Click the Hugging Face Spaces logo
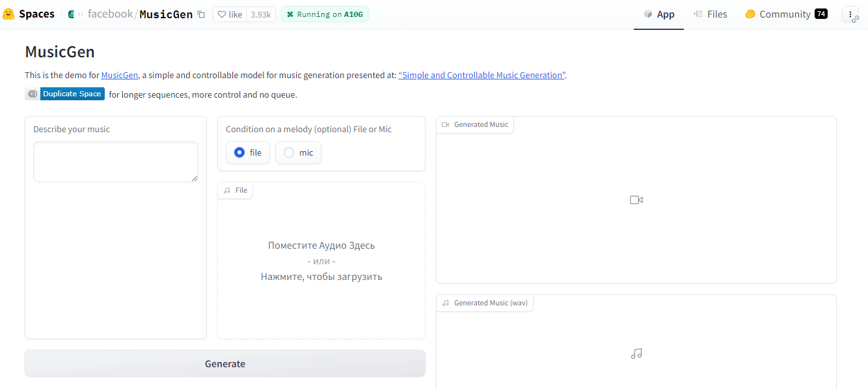The height and width of the screenshot is (390, 868). [x=9, y=14]
